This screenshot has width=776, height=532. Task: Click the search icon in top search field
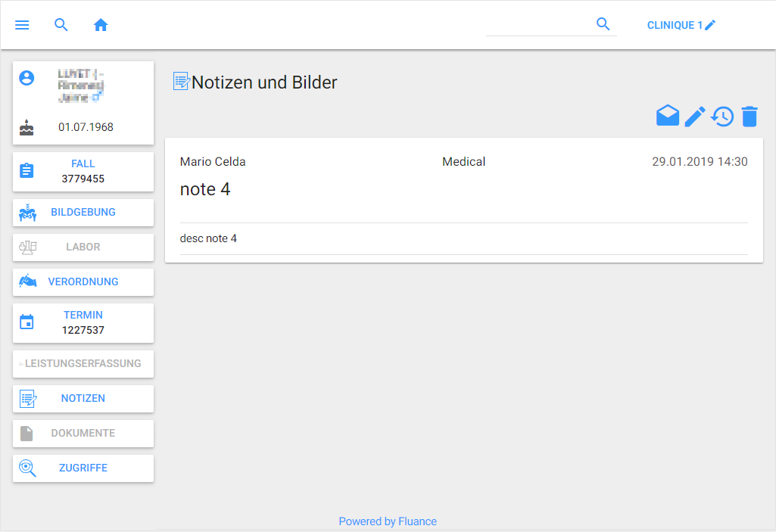[603, 24]
